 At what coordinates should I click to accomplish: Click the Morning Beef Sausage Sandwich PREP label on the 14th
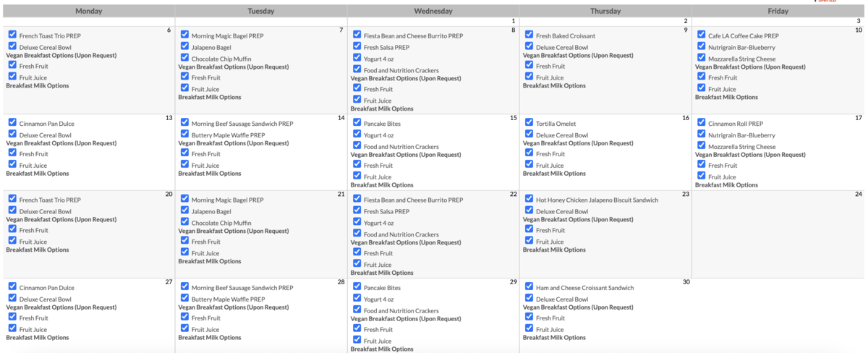point(242,124)
